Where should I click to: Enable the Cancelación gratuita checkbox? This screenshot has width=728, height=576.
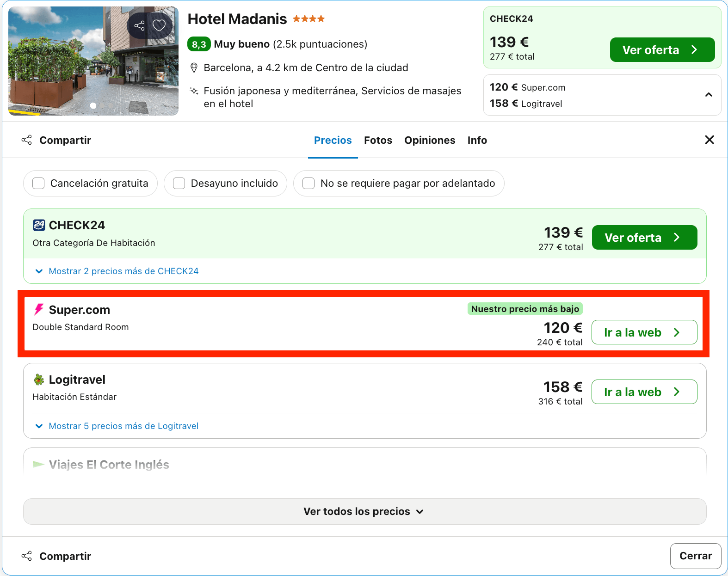[x=38, y=184]
